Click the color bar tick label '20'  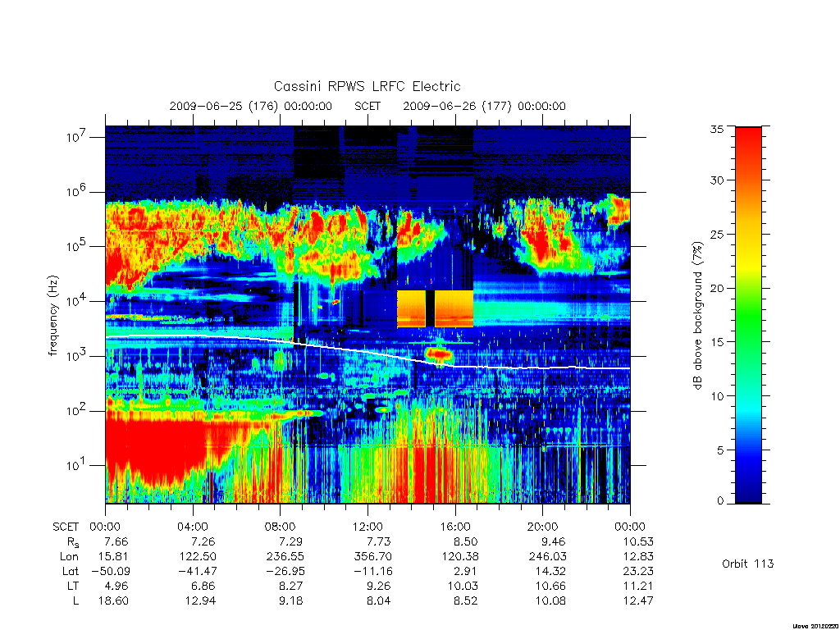click(x=717, y=288)
